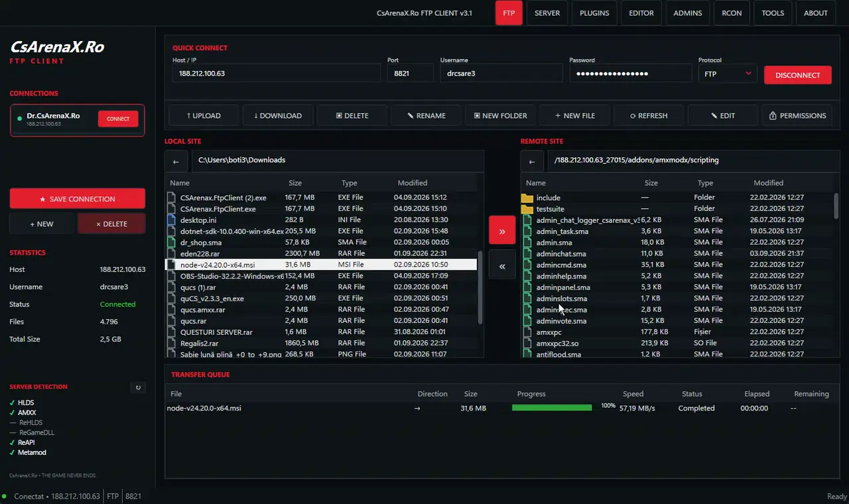The image size is (849, 504).
Task: Click the EDIT toolbar button
Action: tap(723, 115)
